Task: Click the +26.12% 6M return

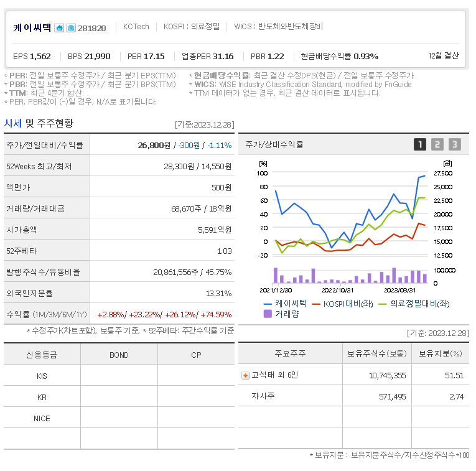Action: [180, 315]
